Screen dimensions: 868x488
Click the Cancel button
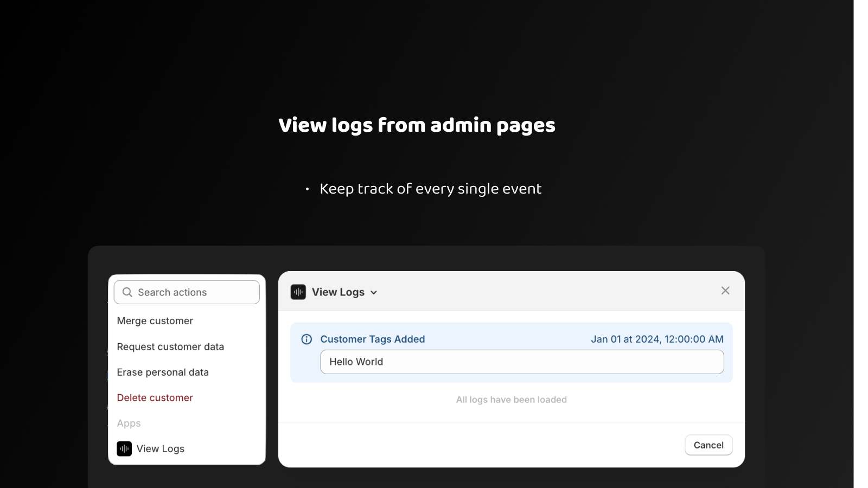coord(708,445)
